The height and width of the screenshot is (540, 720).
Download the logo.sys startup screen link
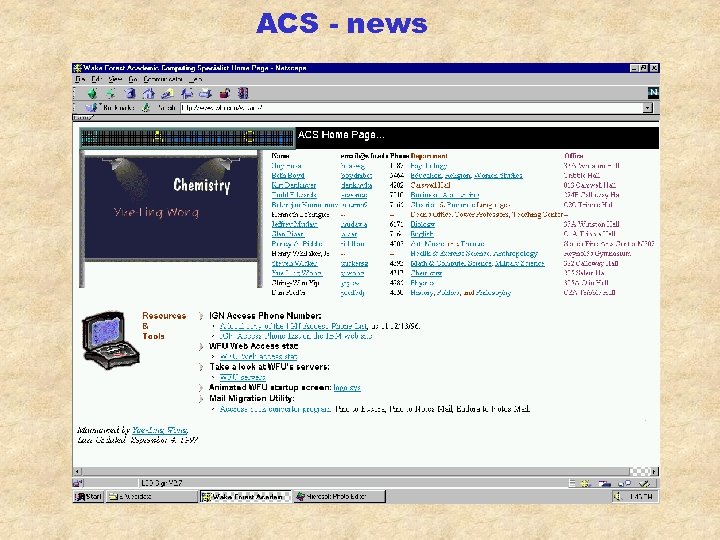coord(347,388)
